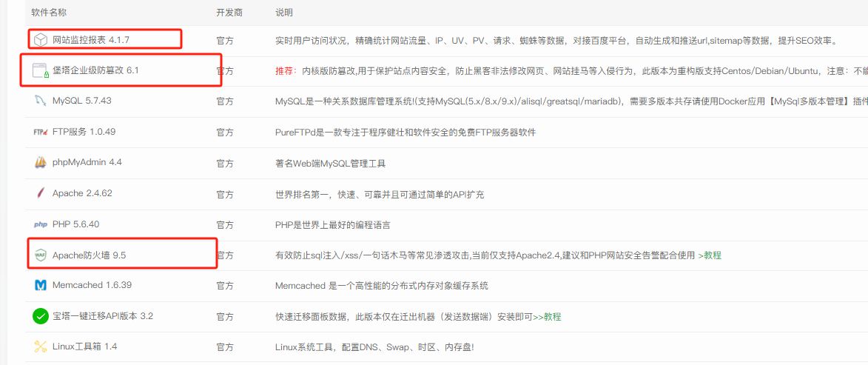Click the Linux系统工具 description text
The height and width of the screenshot is (365, 868).
(374, 347)
